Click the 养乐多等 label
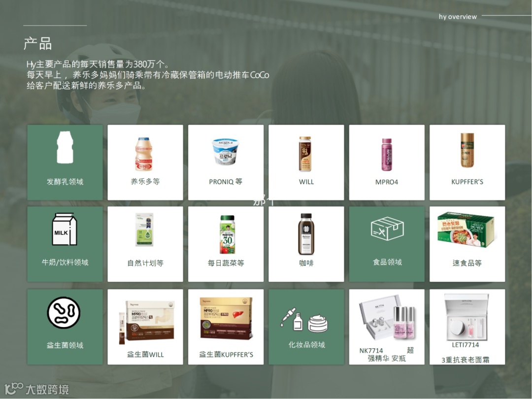Viewport: 532px width, 399px height. [145, 181]
